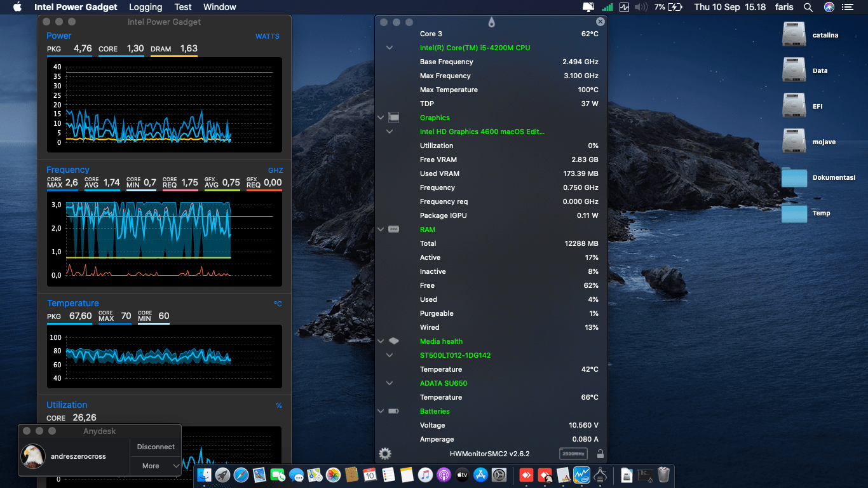Collapse the ST500LT012-1DG142 drive group
This screenshot has height=488, width=868.
click(x=390, y=355)
